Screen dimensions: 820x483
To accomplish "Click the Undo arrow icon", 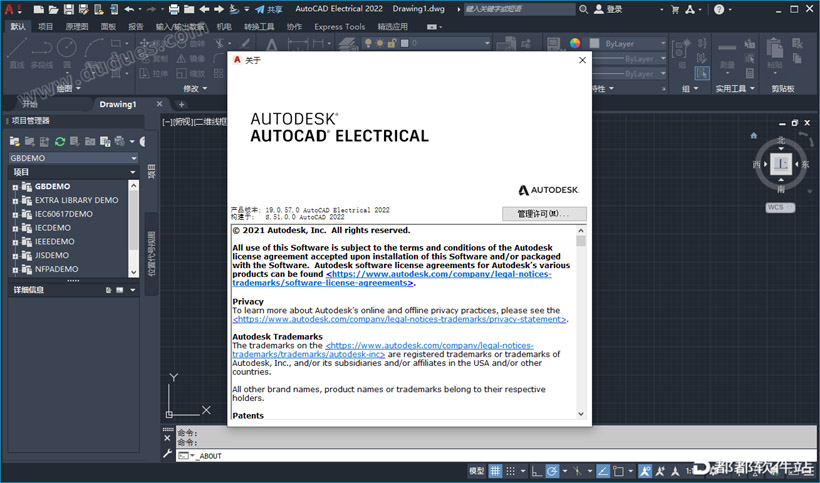I will [x=129, y=9].
